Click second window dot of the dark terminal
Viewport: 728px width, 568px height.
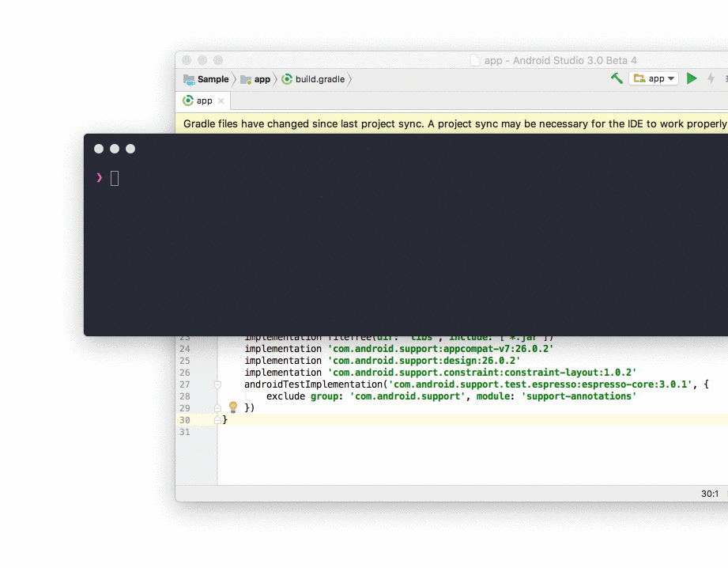[115, 149]
